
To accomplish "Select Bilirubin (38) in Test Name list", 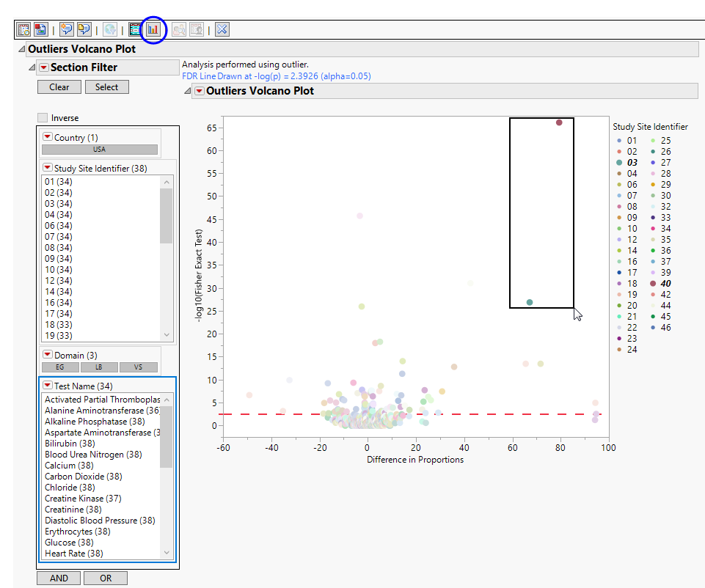I will coord(70,444).
